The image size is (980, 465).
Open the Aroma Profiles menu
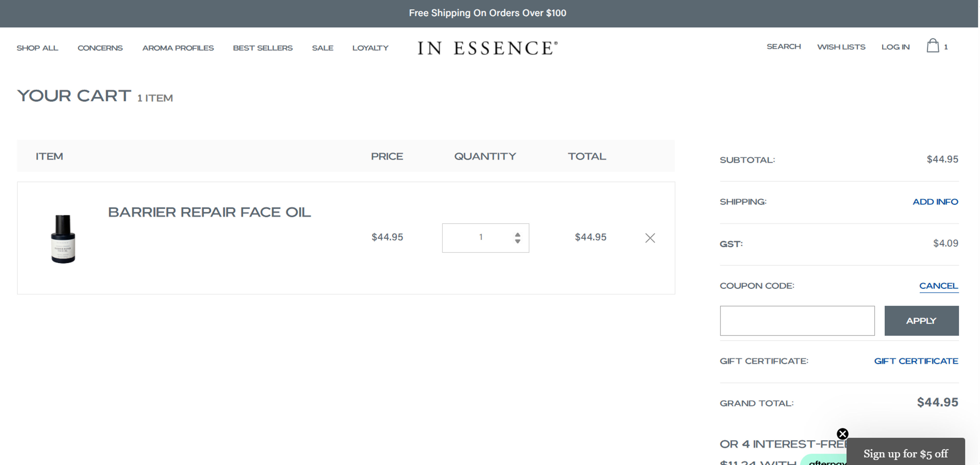tap(178, 48)
